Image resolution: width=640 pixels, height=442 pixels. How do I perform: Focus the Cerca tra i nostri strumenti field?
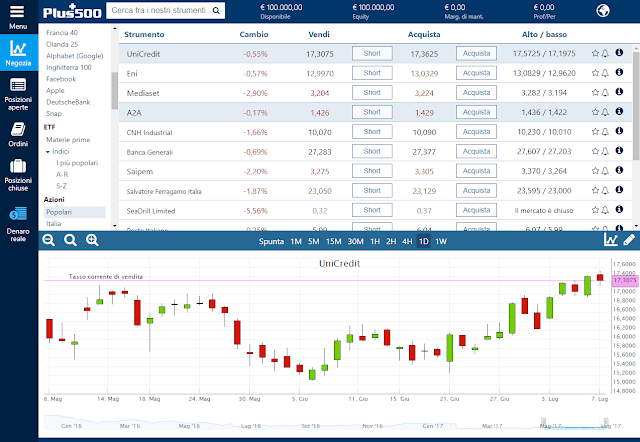pos(159,11)
